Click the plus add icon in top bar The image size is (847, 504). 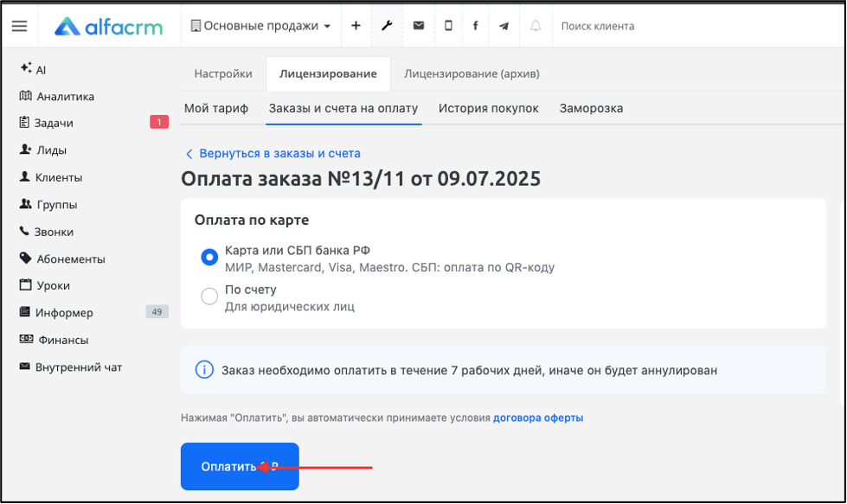pos(356,25)
